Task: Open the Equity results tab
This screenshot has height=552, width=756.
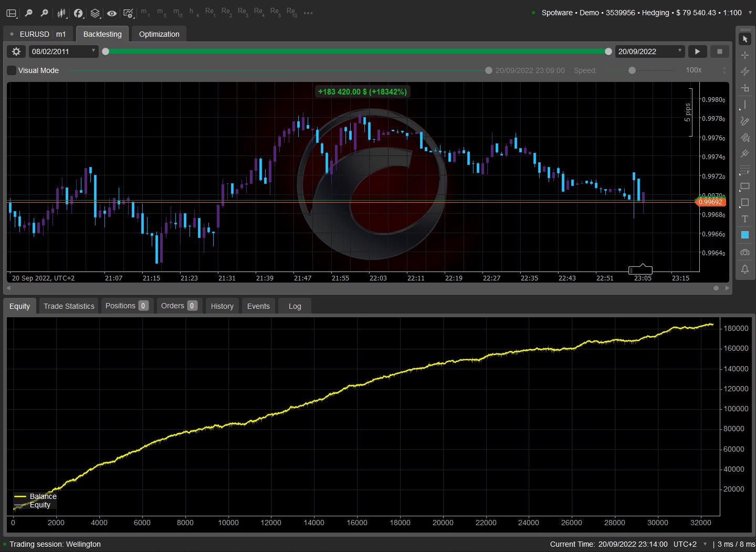Action: pyautogui.click(x=20, y=306)
